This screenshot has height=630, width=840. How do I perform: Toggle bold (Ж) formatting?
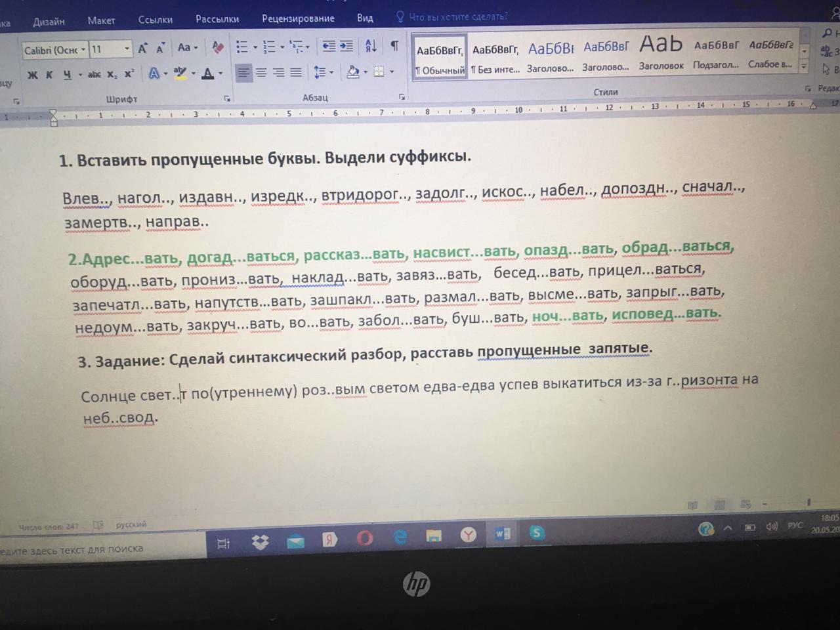tap(32, 75)
